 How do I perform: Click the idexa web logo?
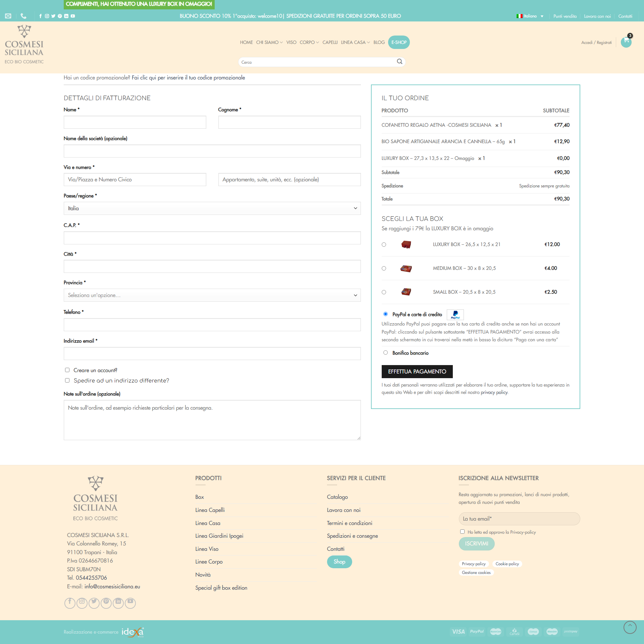point(133,632)
